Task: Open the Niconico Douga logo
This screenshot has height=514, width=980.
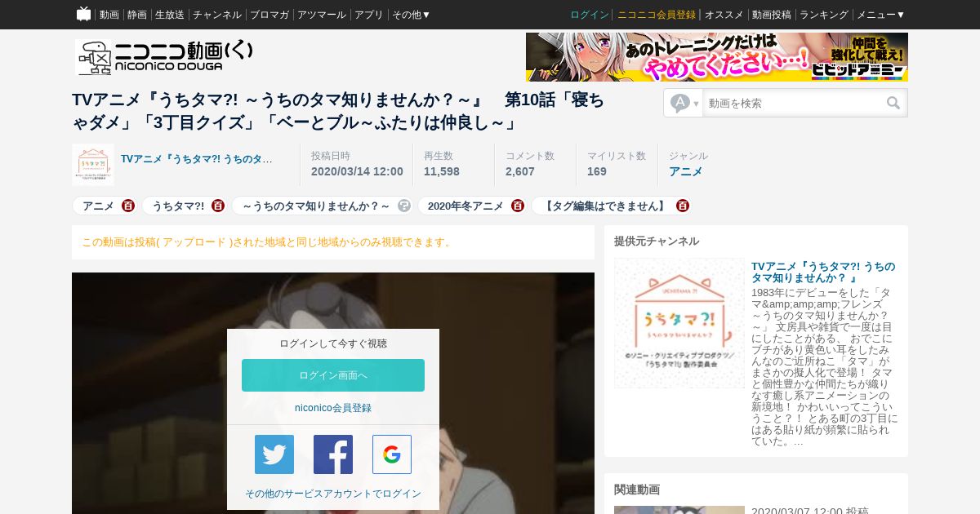Action: click(x=164, y=57)
